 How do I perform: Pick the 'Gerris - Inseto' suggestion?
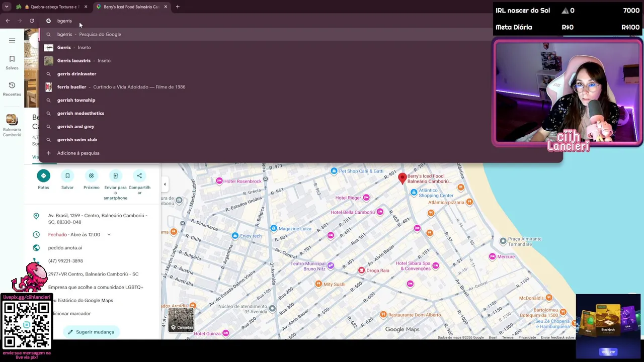tap(300, 47)
